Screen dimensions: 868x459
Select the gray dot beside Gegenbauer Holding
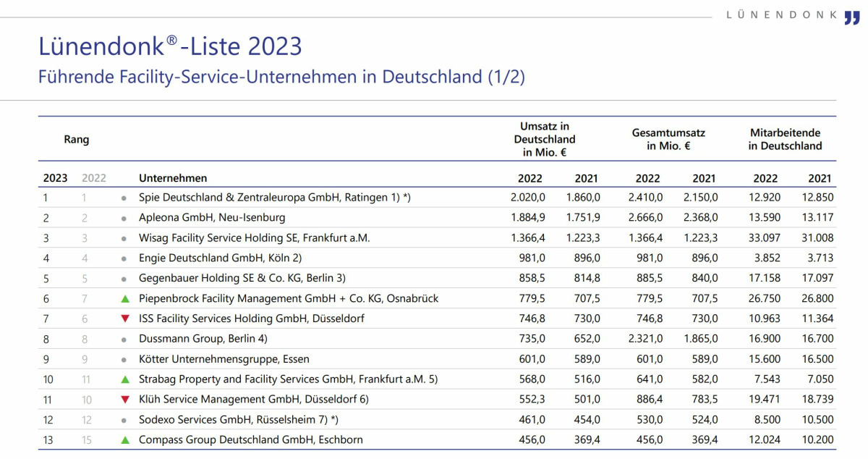click(124, 279)
